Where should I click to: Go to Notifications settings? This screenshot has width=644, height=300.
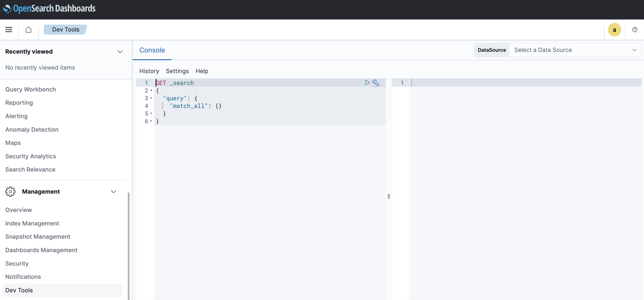pos(23,277)
